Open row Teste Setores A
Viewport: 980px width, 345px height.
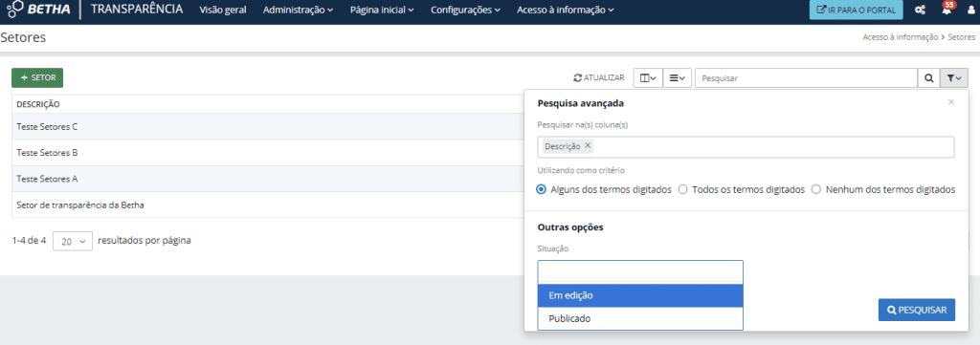pos(268,179)
